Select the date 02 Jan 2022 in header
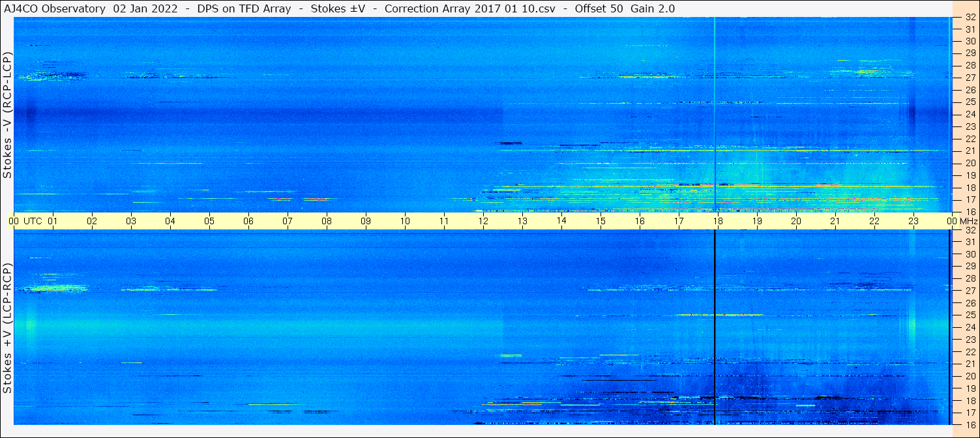980x438 pixels. (x=147, y=8)
